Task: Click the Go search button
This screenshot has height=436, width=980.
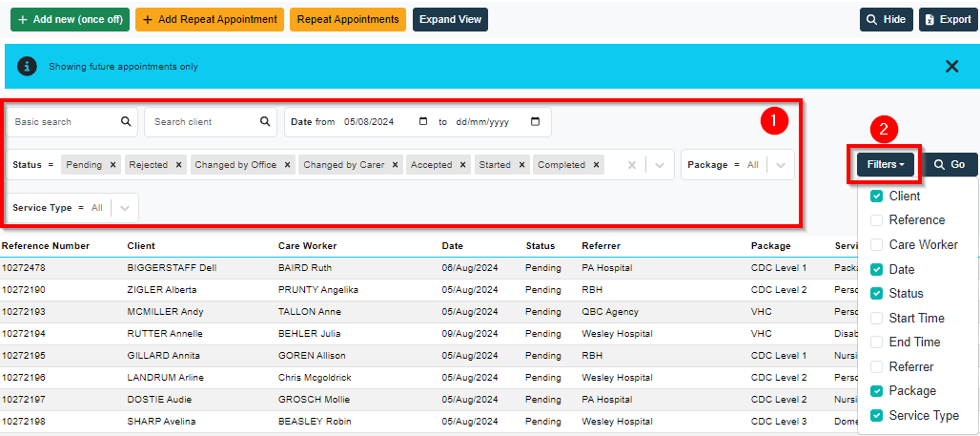Action: coord(950,164)
